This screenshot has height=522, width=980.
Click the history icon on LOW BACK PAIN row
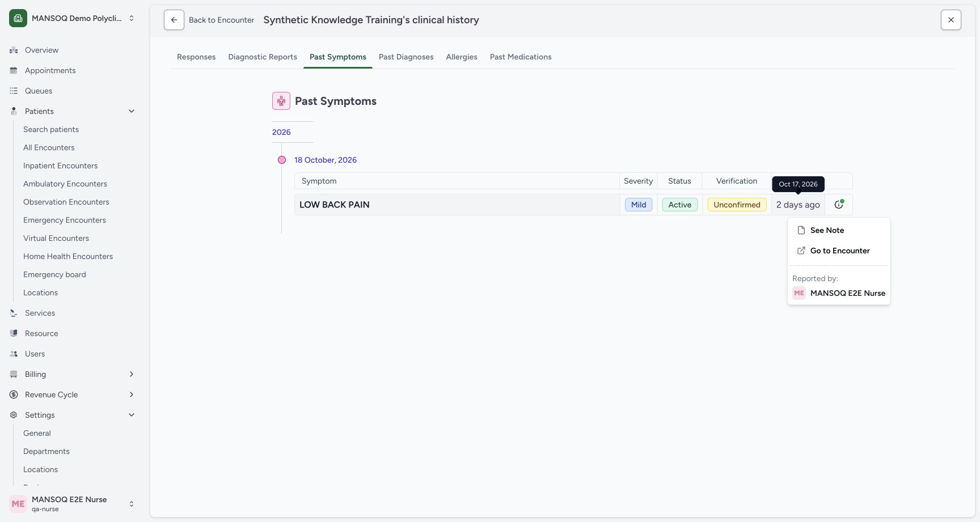click(x=839, y=205)
